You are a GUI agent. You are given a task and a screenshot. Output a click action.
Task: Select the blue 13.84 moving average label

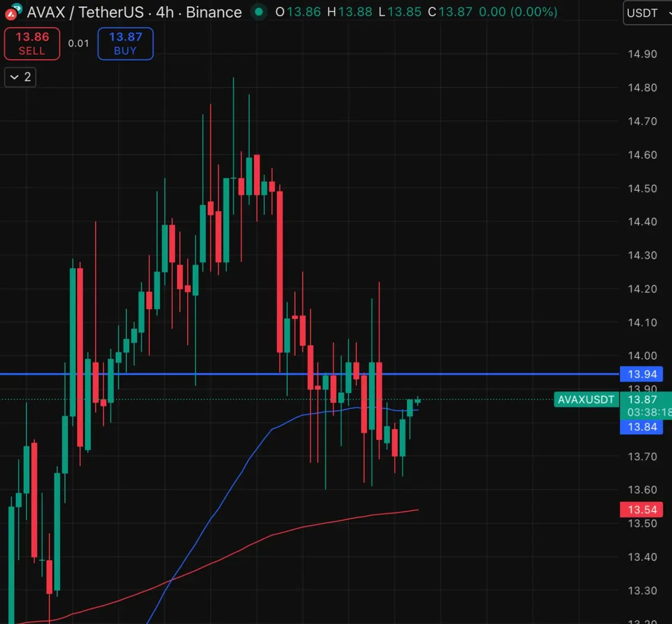pyautogui.click(x=642, y=427)
